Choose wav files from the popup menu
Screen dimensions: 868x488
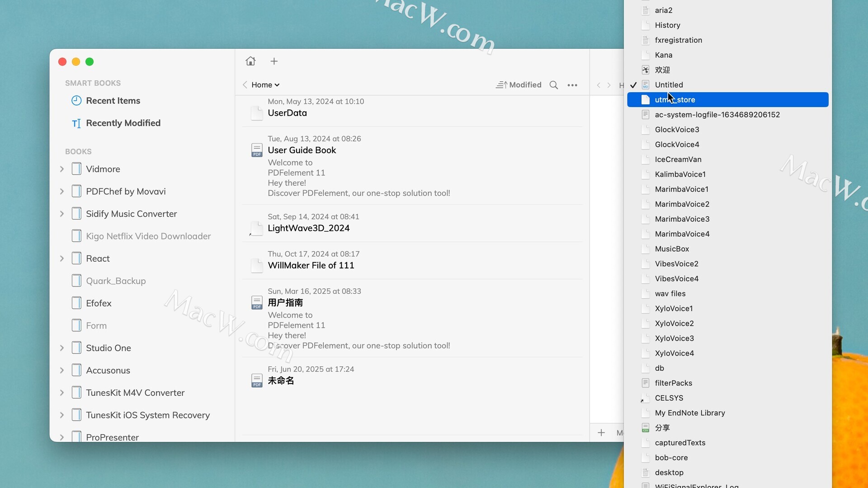(728, 293)
